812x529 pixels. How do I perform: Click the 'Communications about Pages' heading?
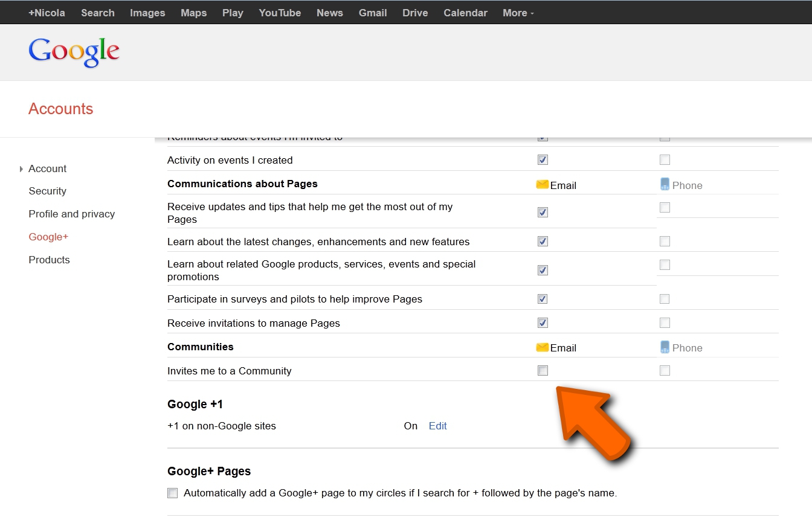click(x=242, y=184)
